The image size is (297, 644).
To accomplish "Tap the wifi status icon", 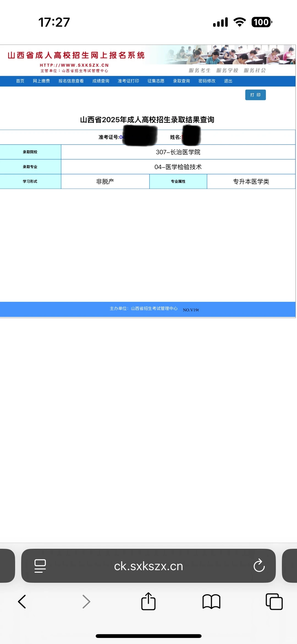I will 240,22.
